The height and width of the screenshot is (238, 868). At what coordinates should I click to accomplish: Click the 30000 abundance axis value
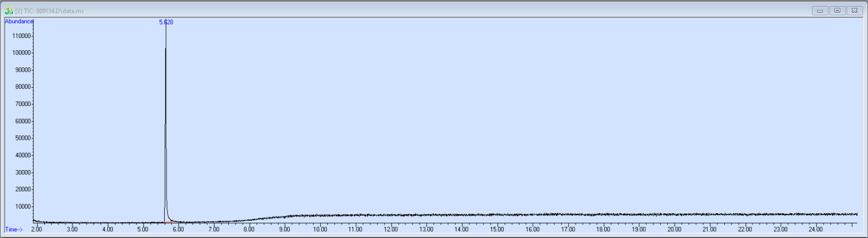23,172
